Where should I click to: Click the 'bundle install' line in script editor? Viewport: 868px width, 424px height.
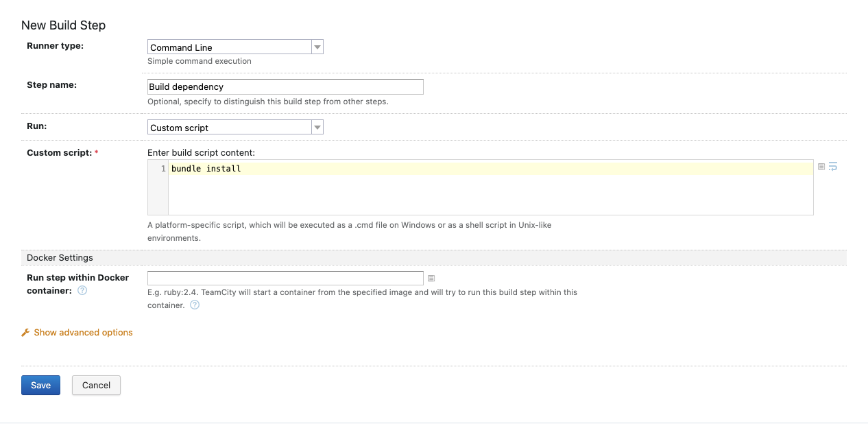coord(206,169)
